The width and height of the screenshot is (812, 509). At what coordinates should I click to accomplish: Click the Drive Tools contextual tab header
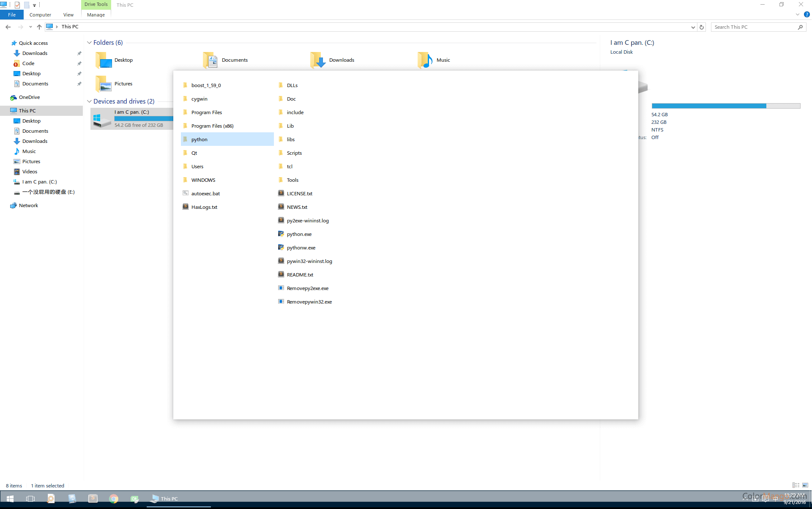pyautogui.click(x=96, y=5)
